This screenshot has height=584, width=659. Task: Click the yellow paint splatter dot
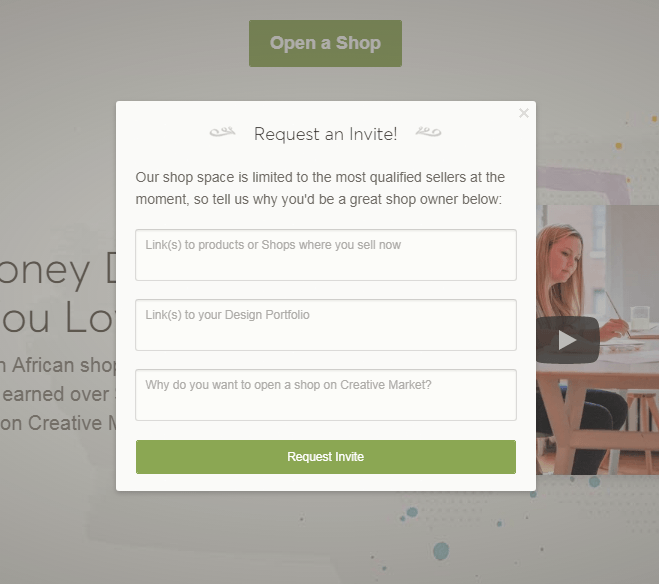pyautogui.click(x=619, y=146)
